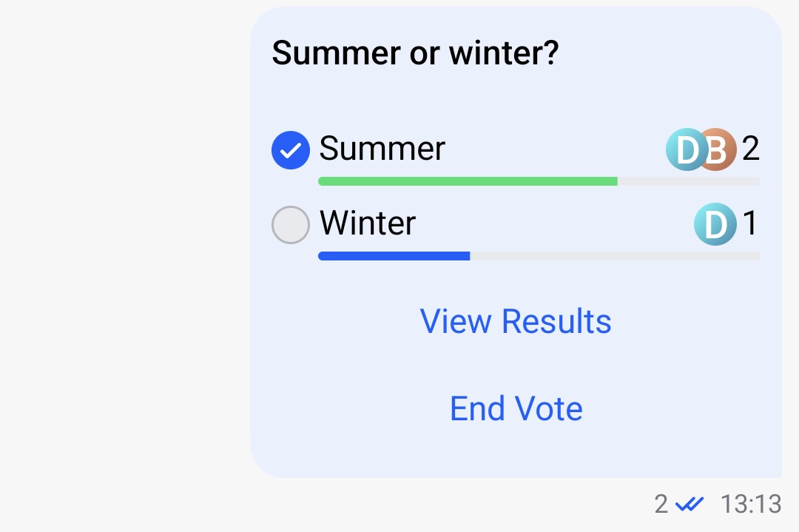The image size is (799, 532).
Task: Click the voter count badge showing 2
Action: click(x=661, y=504)
